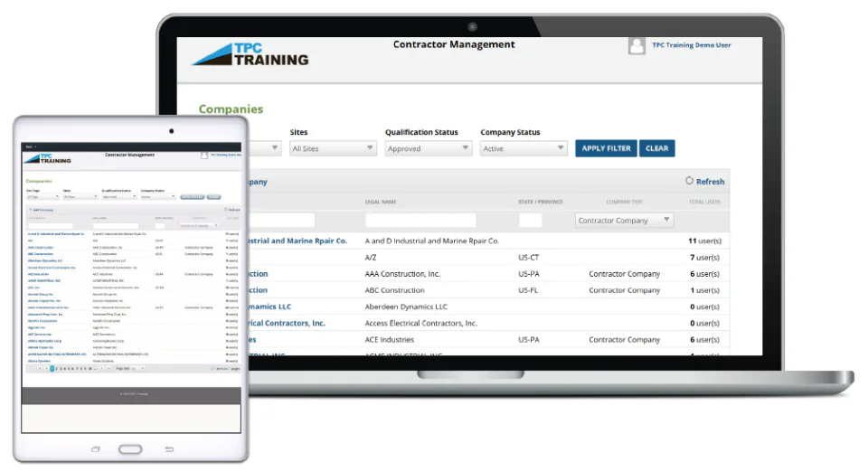868x472 pixels.
Task: Click the State / Province filter field
Action: click(531, 221)
